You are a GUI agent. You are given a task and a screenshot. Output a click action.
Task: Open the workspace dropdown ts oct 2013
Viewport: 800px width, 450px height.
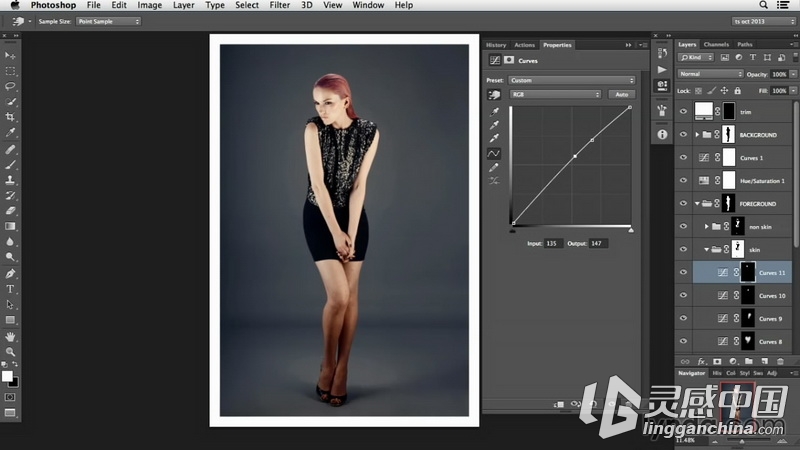tap(763, 21)
